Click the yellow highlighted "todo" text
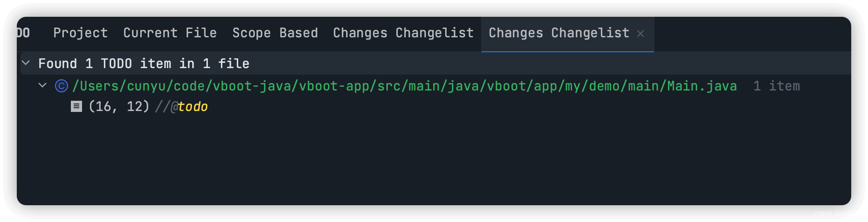The height and width of the screenshot is (222, 868). 193,107
